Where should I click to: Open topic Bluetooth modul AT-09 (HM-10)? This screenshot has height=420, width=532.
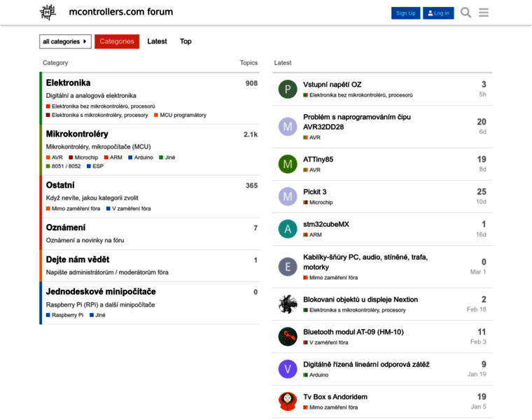click(x=353, y=332)
